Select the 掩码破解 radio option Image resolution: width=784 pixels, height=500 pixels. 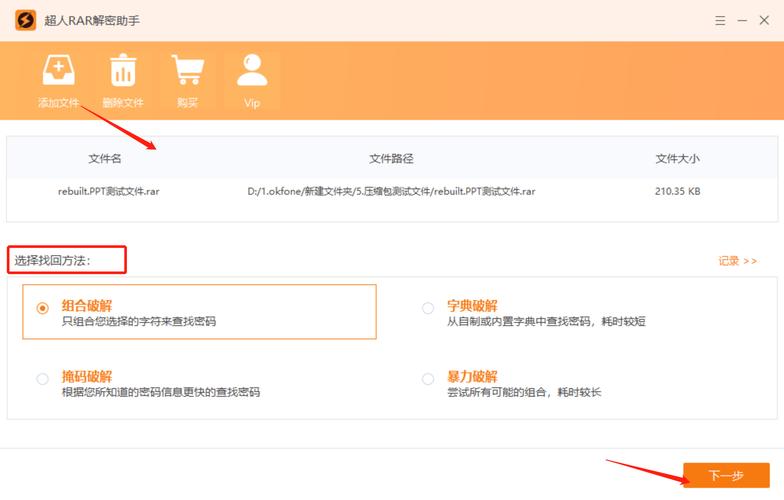[42, 378]
